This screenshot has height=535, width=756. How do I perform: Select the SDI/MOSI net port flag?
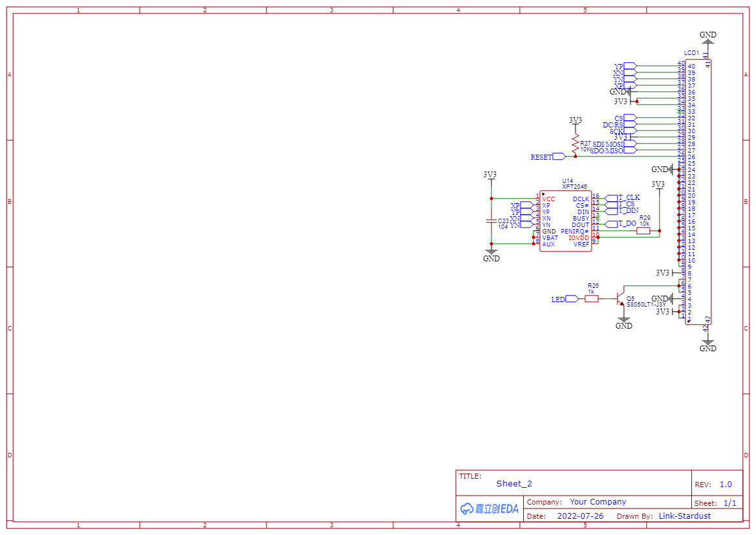(x=630, y=144)
